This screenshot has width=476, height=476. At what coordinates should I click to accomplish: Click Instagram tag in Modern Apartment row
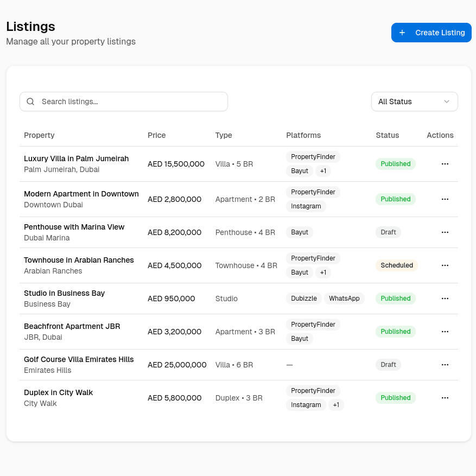pyautogui.click(x=306, y=206)
